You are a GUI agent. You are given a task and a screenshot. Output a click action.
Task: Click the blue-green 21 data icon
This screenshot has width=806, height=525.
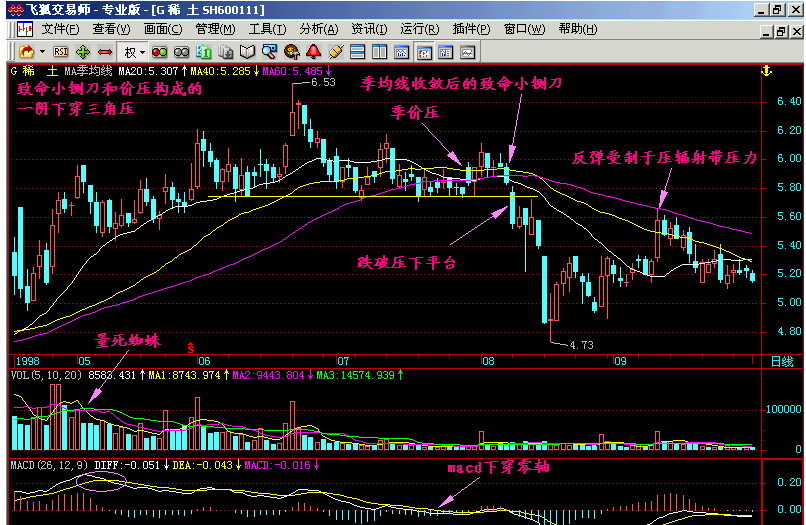pyautogui.click(x=204, y=52)
